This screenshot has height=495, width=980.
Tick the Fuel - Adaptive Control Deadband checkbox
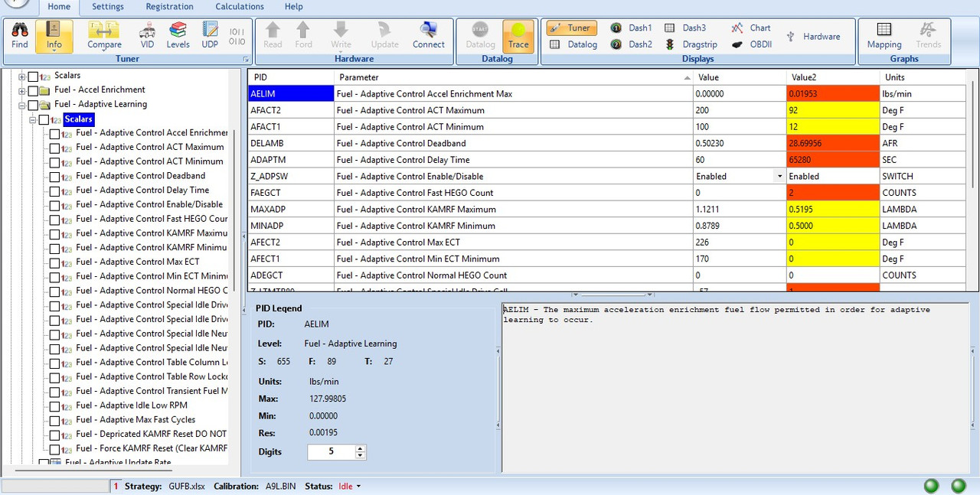54,177
